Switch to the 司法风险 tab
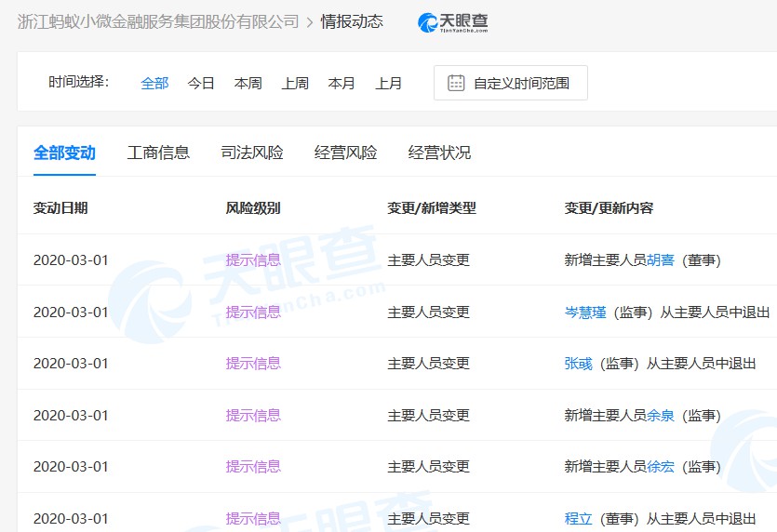Screen dimensions: 777x532 [x=252, y=153]
